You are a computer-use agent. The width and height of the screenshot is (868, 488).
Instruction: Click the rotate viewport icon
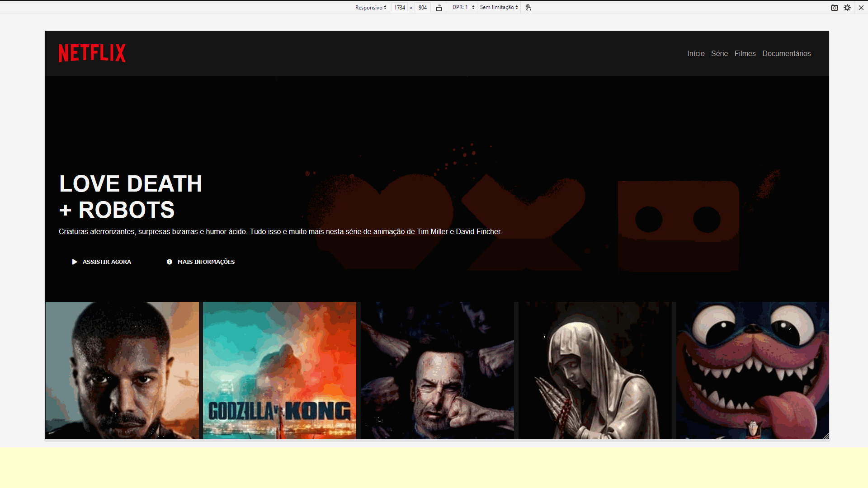[439, 8]
